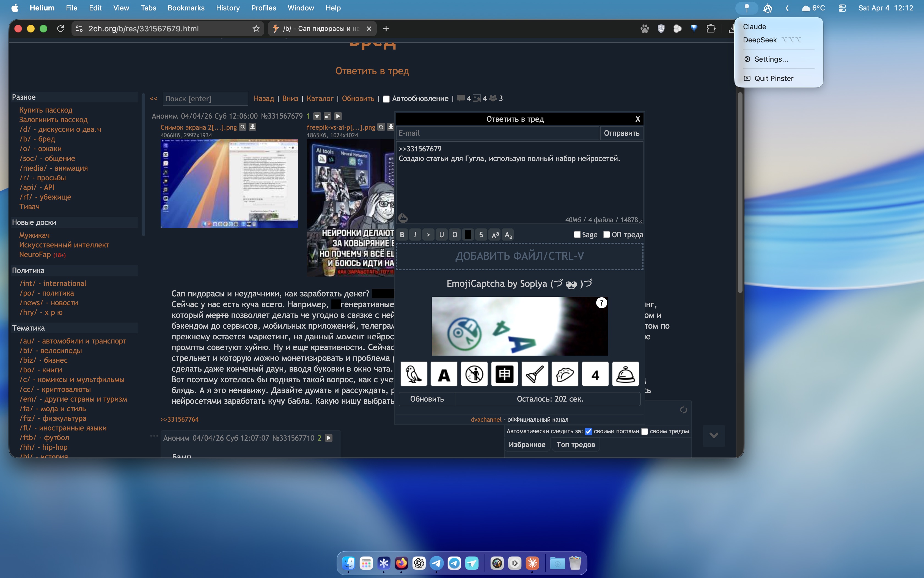The height and width of the screenshot is (578, 924).
Task: Open the three-dots menu beside post 331567710
Action: click(154, 436)
